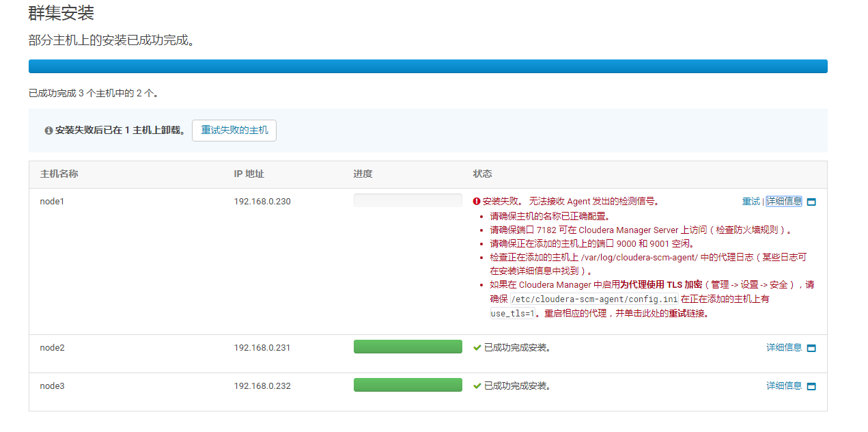Click the 重试失败的主机 button
This screenshot has height=432, width=868.
pos(234,130)
